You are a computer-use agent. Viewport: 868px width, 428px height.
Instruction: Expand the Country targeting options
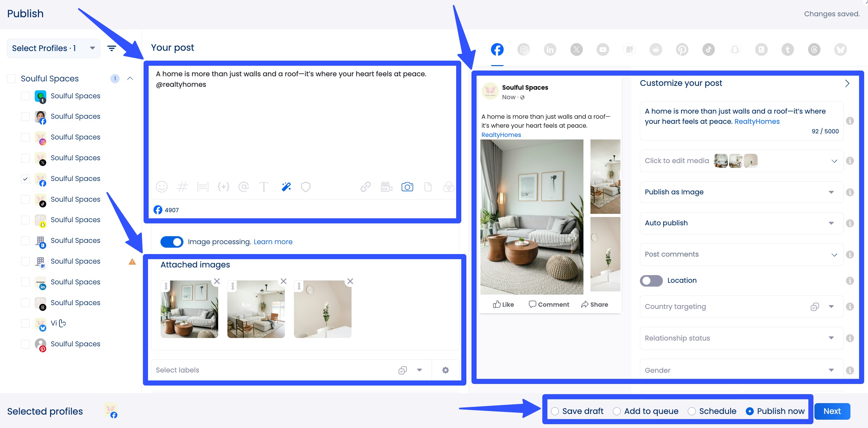[831, 306]
